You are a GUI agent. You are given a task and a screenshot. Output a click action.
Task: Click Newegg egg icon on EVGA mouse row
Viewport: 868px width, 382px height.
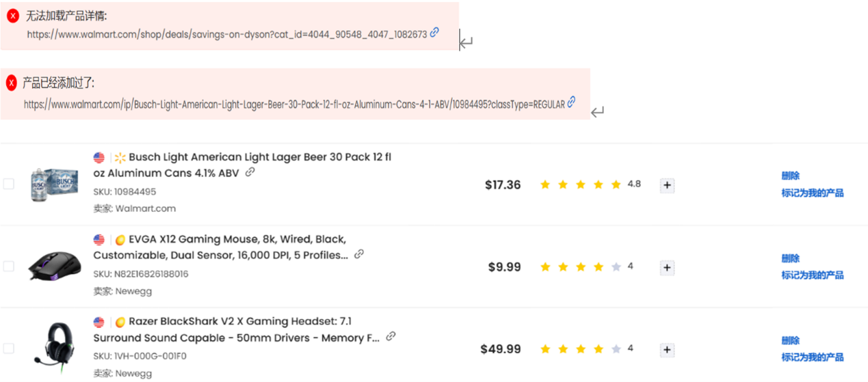(x=120, y=240)
